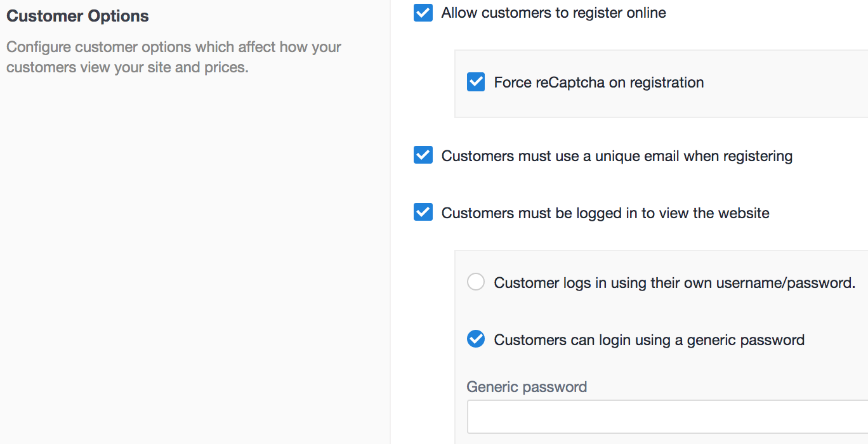Click the 'Generic password' field label

(527, 387)
